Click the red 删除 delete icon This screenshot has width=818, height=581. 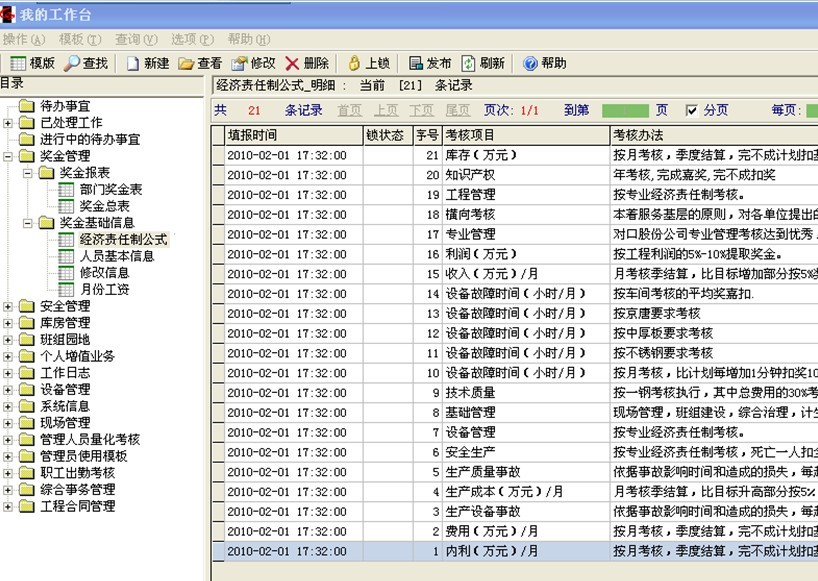tap(292, 63)
